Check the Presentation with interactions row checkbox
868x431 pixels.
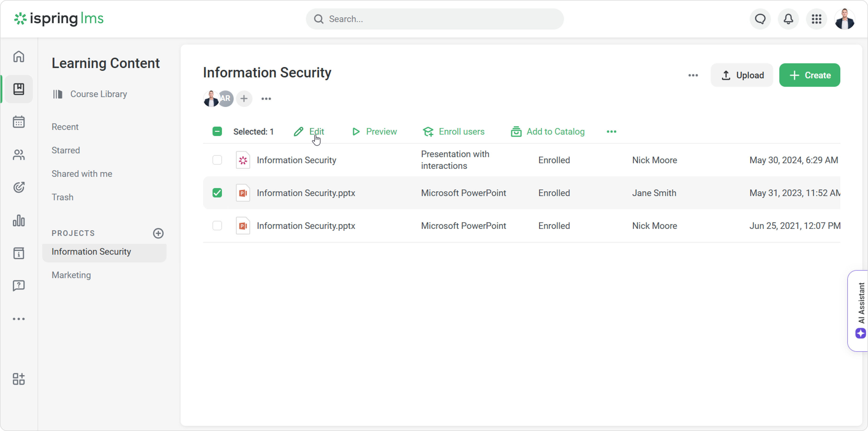(217, 160)
